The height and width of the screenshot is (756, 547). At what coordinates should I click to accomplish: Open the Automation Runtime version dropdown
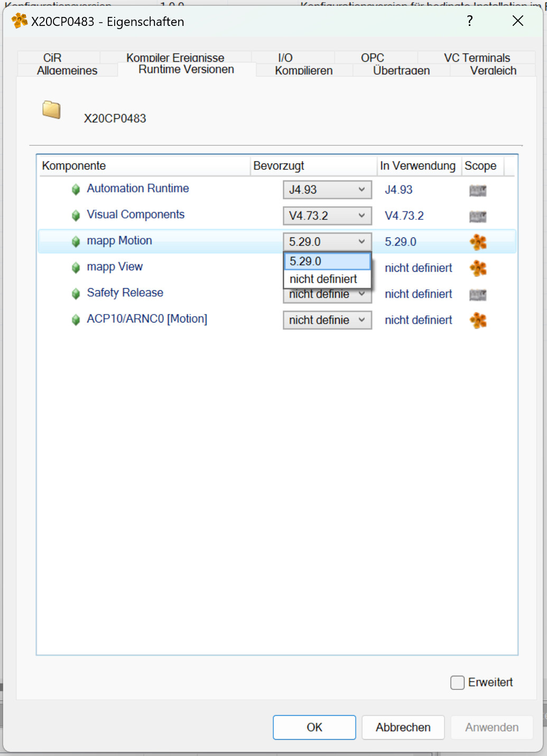(x=327, y=190)
